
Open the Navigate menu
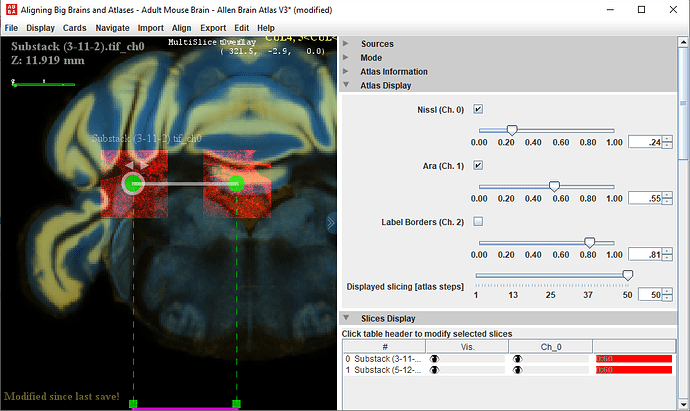point(112,28)
